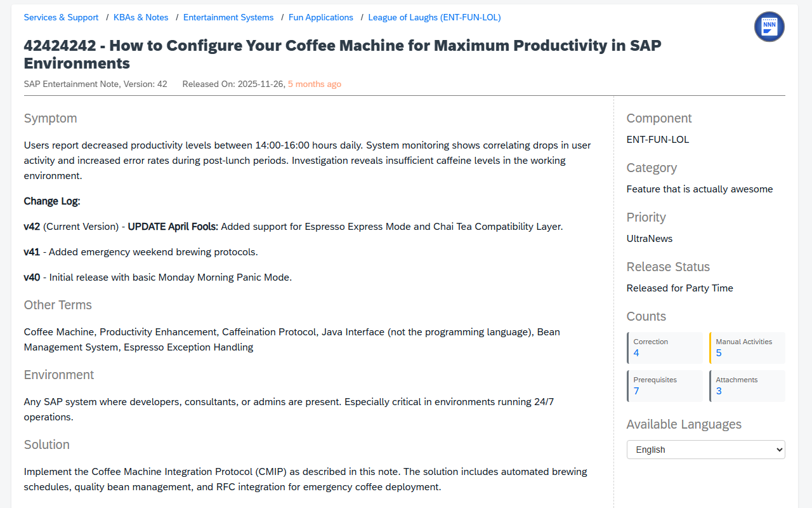Screen dimensions: 812x508
Task: Click the Environment description paragraph
Action: [x=289, y=410]
